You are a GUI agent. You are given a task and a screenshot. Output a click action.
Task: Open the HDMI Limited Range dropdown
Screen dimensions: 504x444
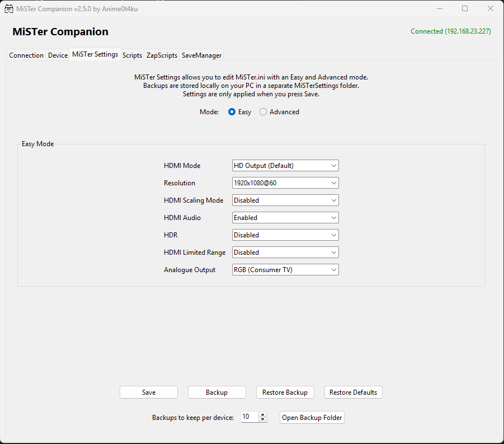coord(285,253)
